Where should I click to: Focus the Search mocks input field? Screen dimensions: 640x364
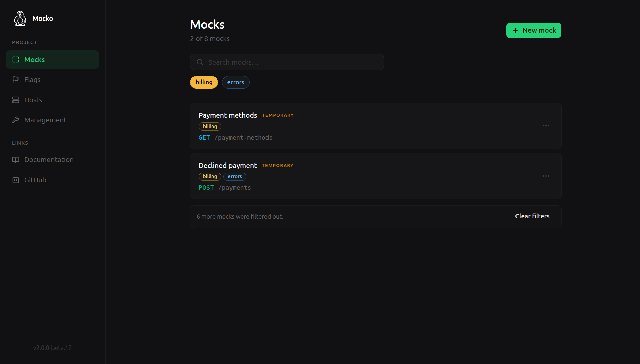287,62
